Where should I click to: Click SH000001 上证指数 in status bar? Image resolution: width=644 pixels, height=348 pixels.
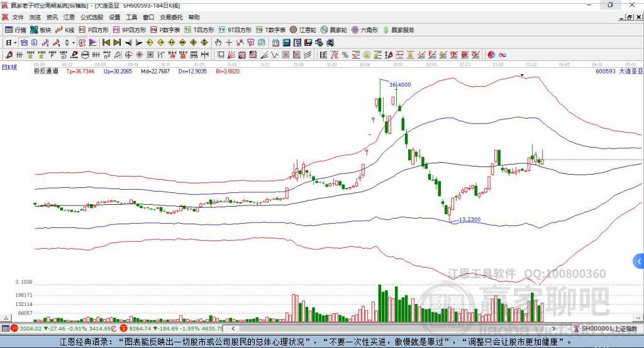(609, 329)
